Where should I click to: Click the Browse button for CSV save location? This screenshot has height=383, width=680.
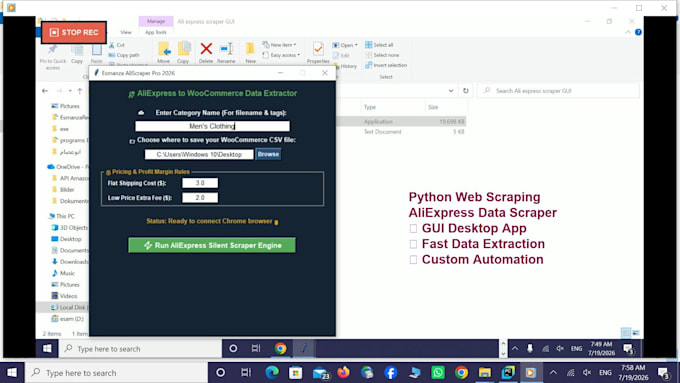pos(268,154)
